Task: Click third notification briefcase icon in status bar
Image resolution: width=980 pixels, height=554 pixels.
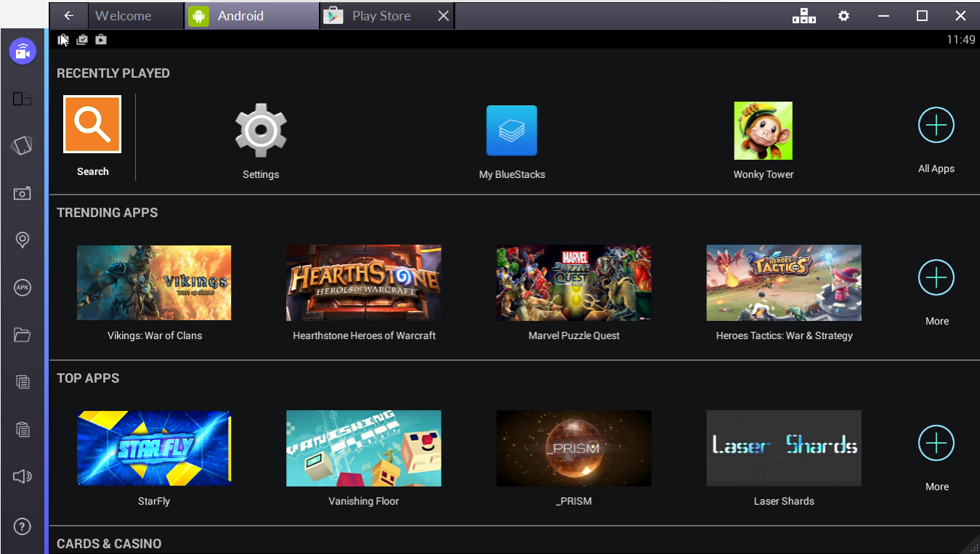Action: coord(101,40)
